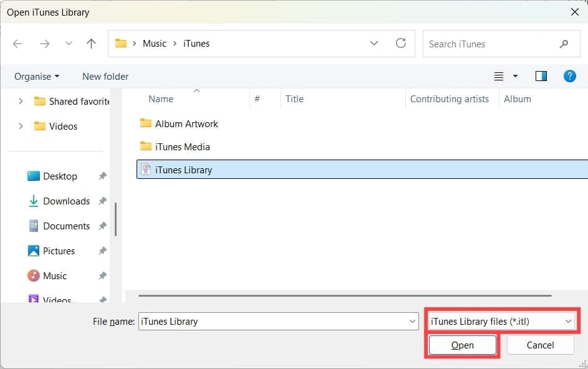Viewport: 588px width, 369px height.
Task: Open the Organise menu
Action: [x=37, y=77]
